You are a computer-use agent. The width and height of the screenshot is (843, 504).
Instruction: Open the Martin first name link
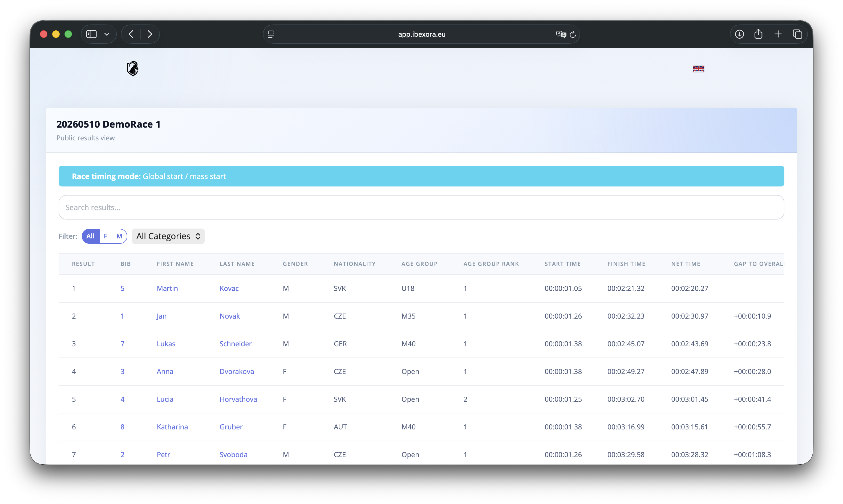coord(167,288)
